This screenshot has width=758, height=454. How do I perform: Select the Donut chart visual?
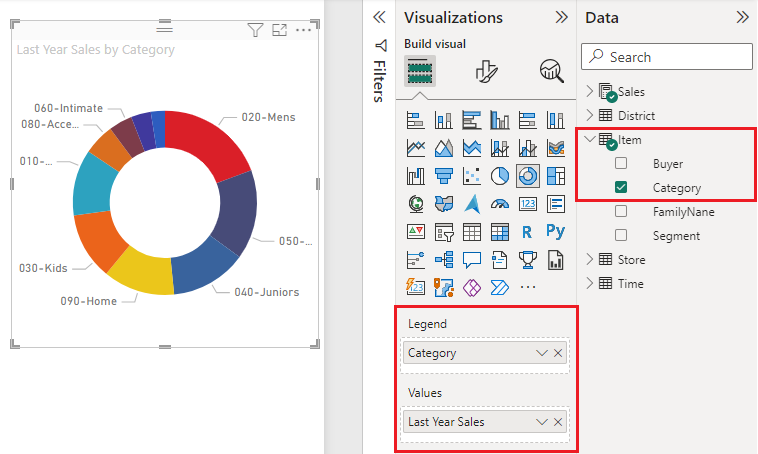527,176
